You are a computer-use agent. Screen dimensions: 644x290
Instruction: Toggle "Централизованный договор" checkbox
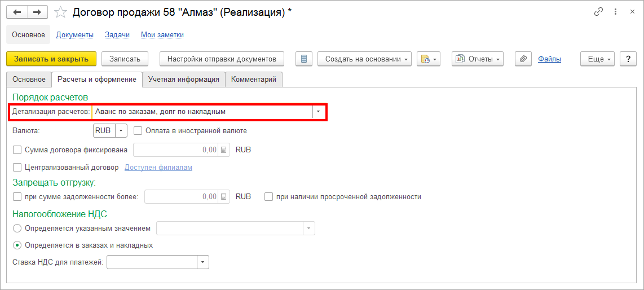17,168
